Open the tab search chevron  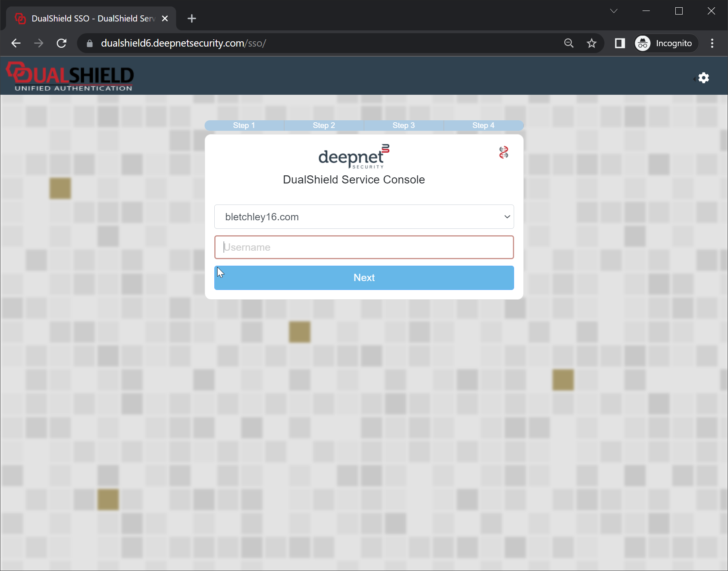coord(613,11)
